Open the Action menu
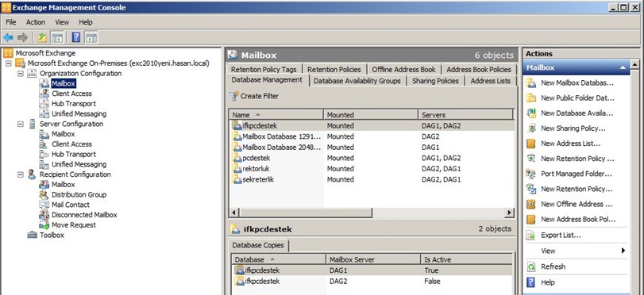Screen dimensions: 644x295 click(36, 22)
